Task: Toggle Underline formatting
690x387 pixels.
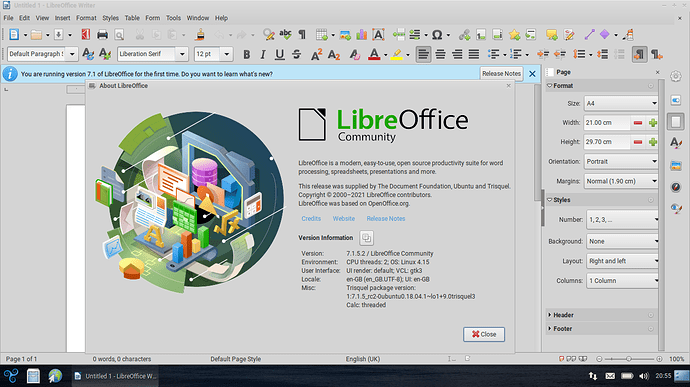Action: [x=279, y=54]
